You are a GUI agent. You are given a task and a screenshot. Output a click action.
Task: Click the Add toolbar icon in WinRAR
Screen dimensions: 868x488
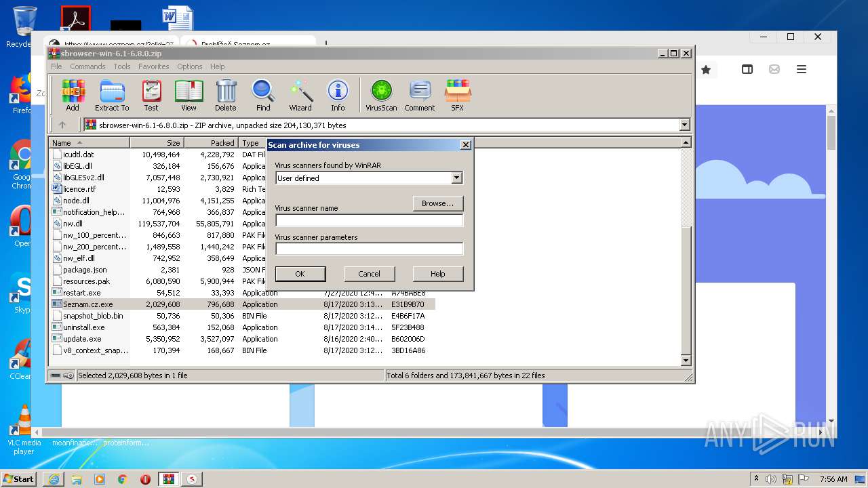pos(73,96)
